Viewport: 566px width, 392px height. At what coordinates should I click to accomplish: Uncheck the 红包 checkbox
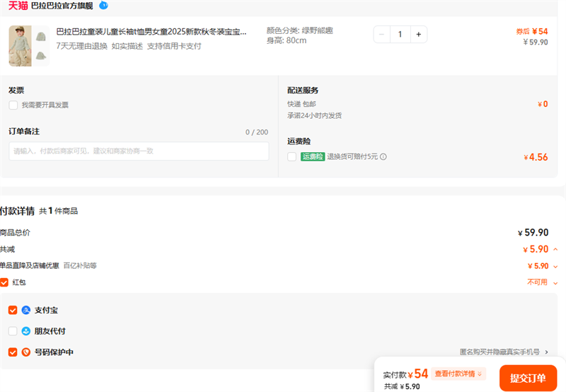(x=4, y=282)
